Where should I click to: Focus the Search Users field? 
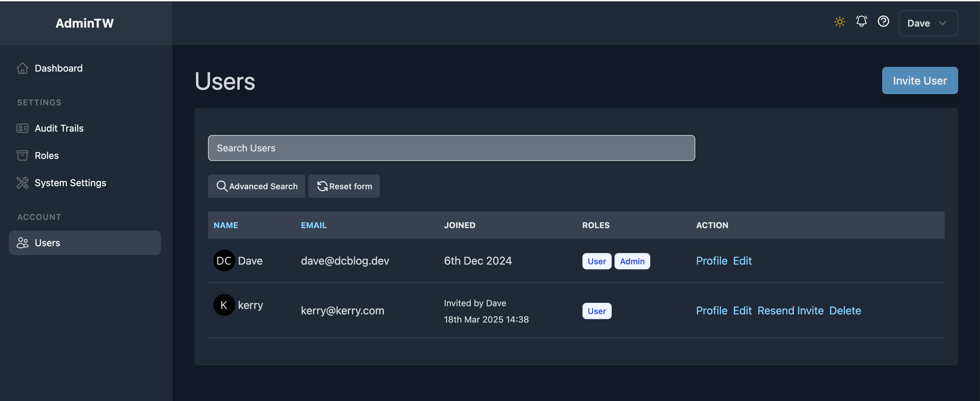point(451,148)
